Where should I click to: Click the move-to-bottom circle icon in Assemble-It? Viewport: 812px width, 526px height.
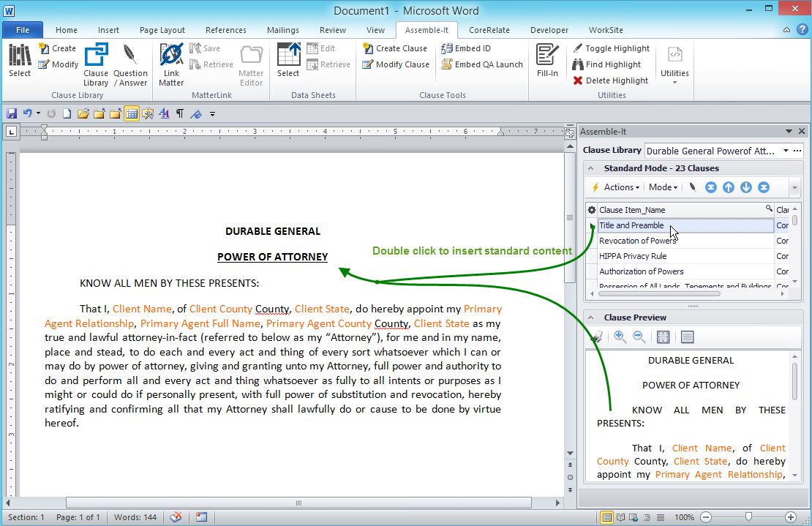763,187
